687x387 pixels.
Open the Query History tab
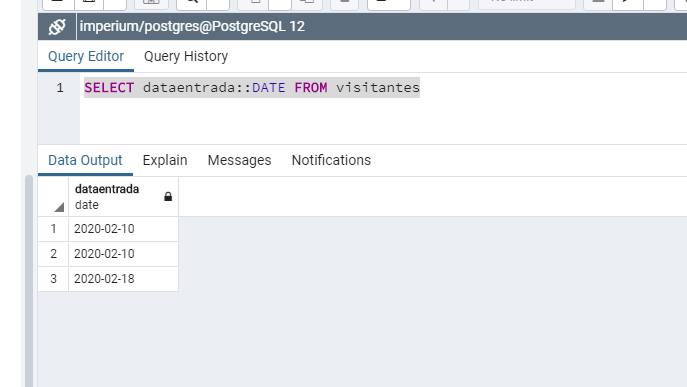(x=186, y=56)
